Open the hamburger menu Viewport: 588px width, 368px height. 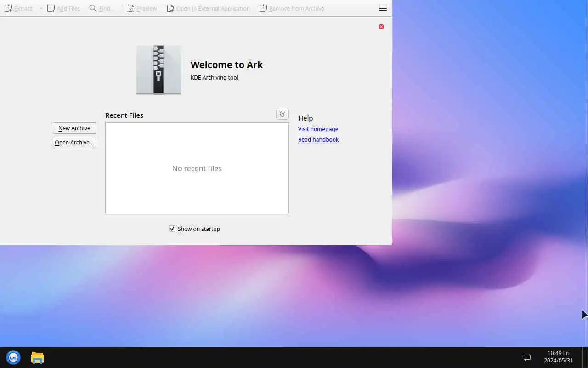point(383,8)
